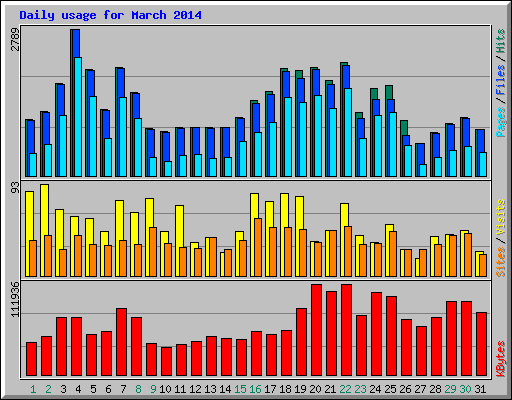Click the red KBytes bar for day 31
Viewport: 512px width, 400px height.
point(481,344)
